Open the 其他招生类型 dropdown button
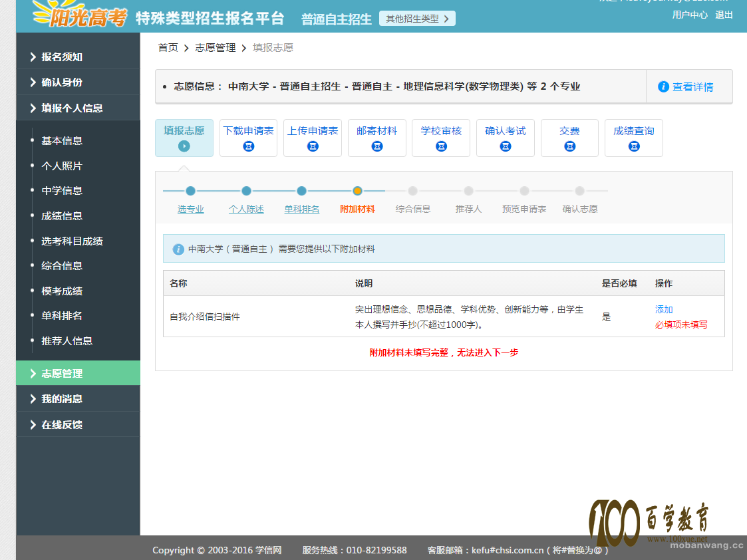The image size is (747, 560). click(417, 19)
